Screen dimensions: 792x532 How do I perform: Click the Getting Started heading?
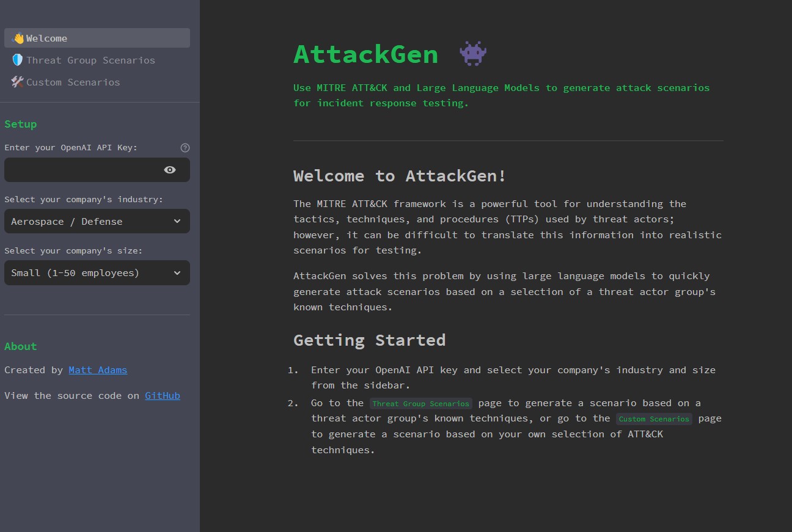pyautogui.click(x=370, y=340)
